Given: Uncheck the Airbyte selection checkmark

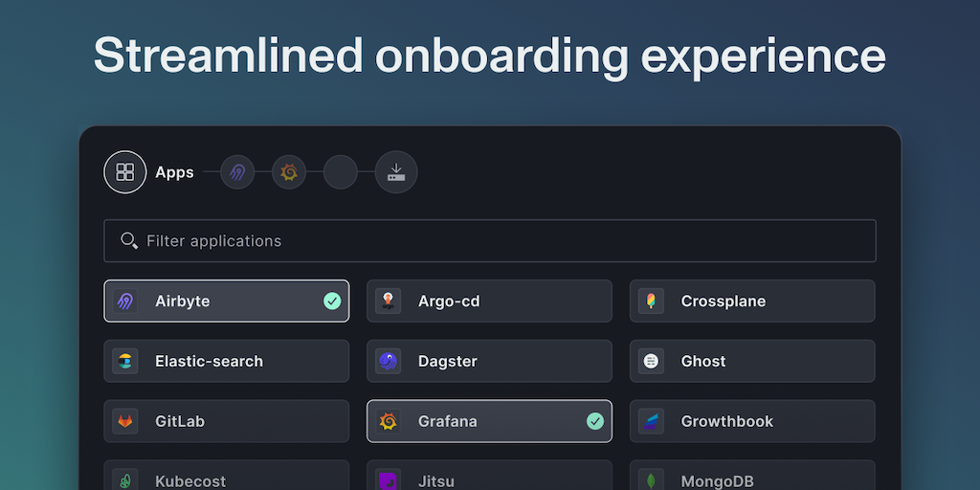Looking at the screenshot, I should (332, 301).
